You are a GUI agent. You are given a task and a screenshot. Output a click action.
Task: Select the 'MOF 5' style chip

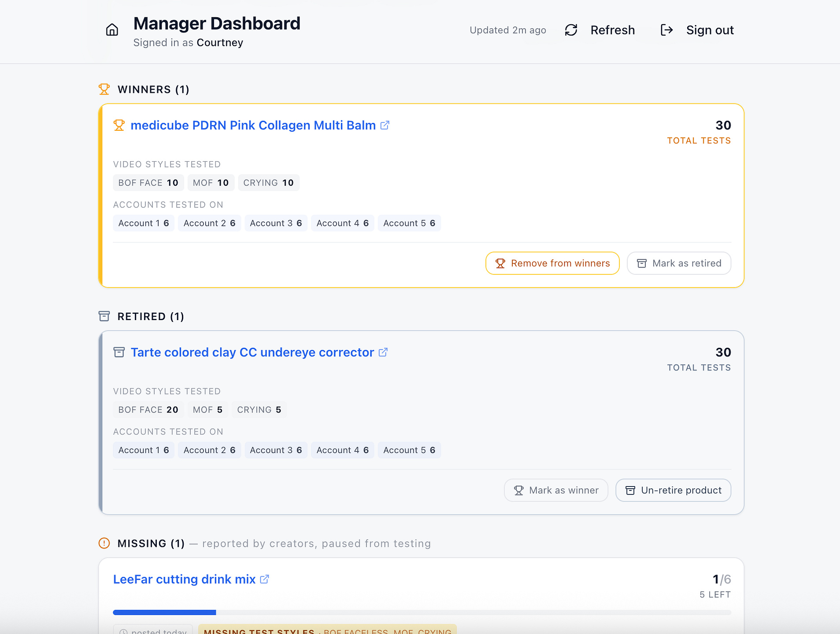tap(208, 410)
